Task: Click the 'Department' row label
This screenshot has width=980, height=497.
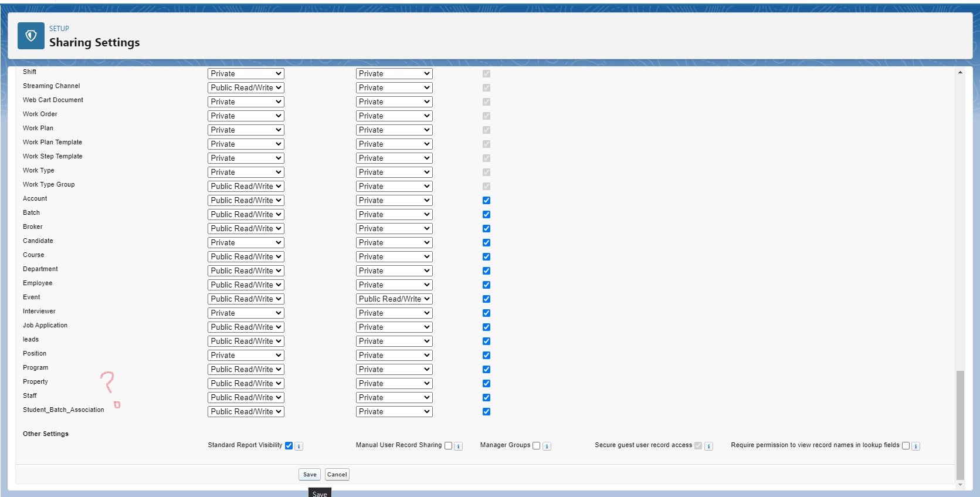Action: pyautogui.click(x=40, y=269)
